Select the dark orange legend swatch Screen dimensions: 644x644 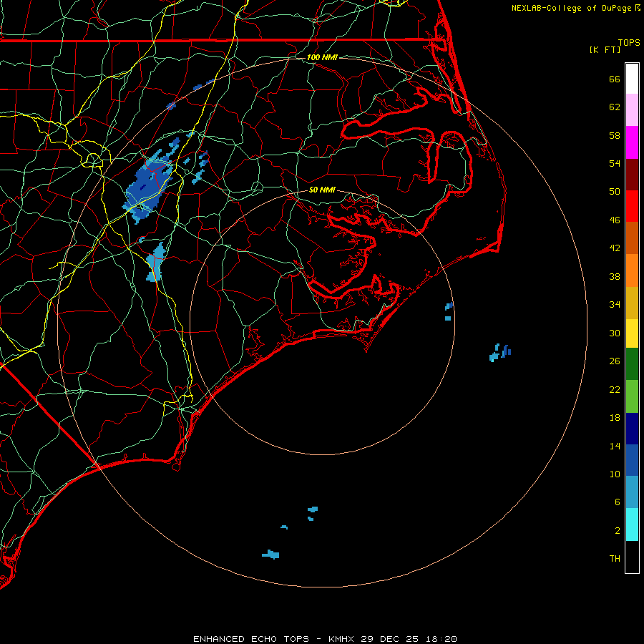[632, 238]
